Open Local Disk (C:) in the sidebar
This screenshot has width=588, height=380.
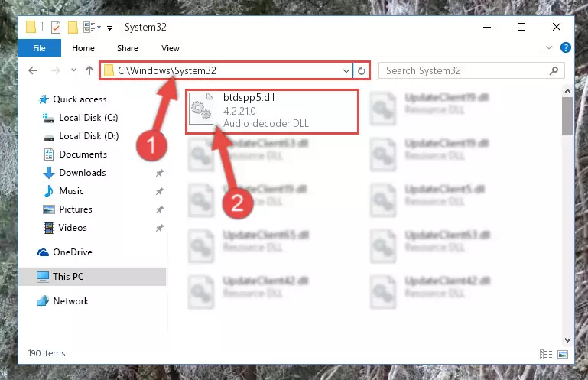point(80,118)
